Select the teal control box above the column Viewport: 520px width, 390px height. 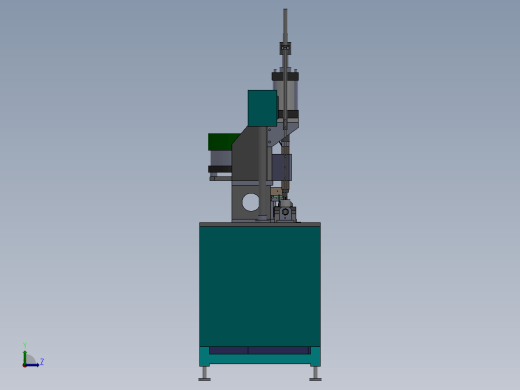(x=262, y=108)
